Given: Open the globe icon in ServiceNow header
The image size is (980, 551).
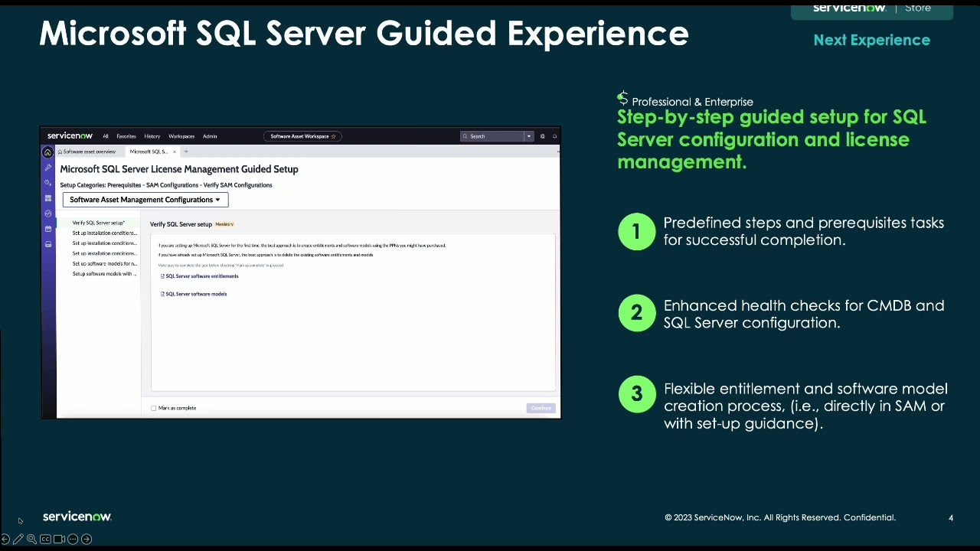Looking at the screenshot, I should click(542, 136).
